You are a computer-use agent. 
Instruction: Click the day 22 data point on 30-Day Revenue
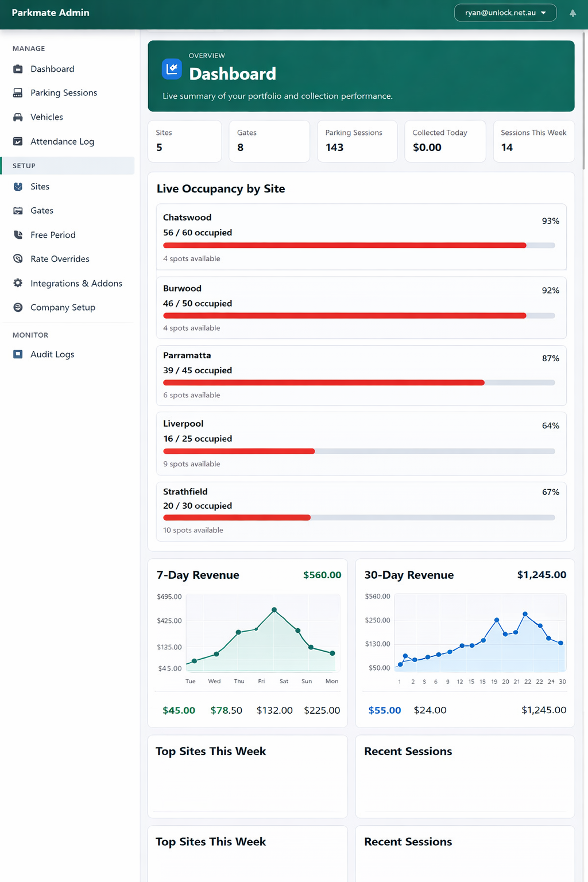[x=524, y=614]
